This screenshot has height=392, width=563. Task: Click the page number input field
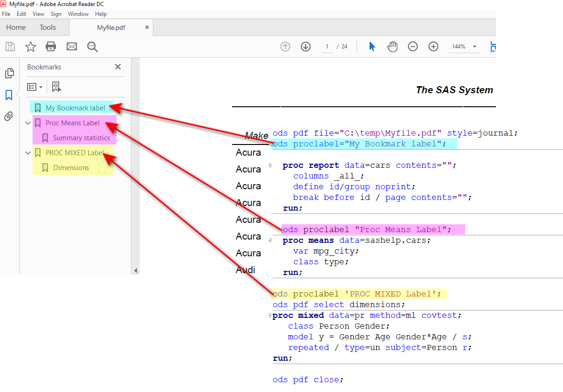(x=327, y=47)
